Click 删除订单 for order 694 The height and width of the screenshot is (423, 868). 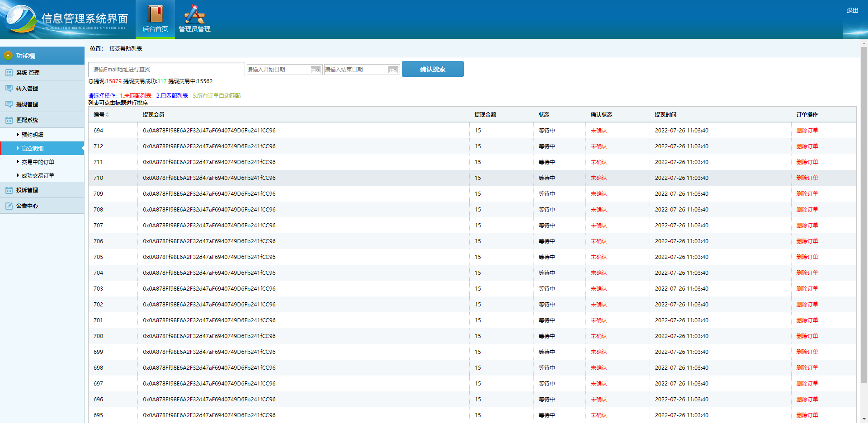coord(807,131)
